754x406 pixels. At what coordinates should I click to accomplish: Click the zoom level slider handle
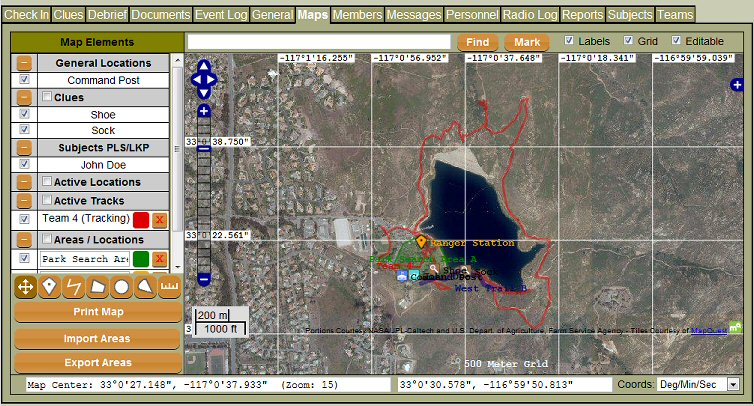pos(204,149)
